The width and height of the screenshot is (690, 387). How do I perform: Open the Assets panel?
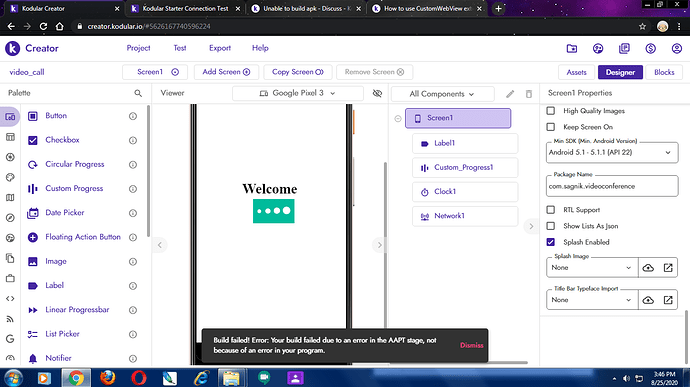(576, 72)
